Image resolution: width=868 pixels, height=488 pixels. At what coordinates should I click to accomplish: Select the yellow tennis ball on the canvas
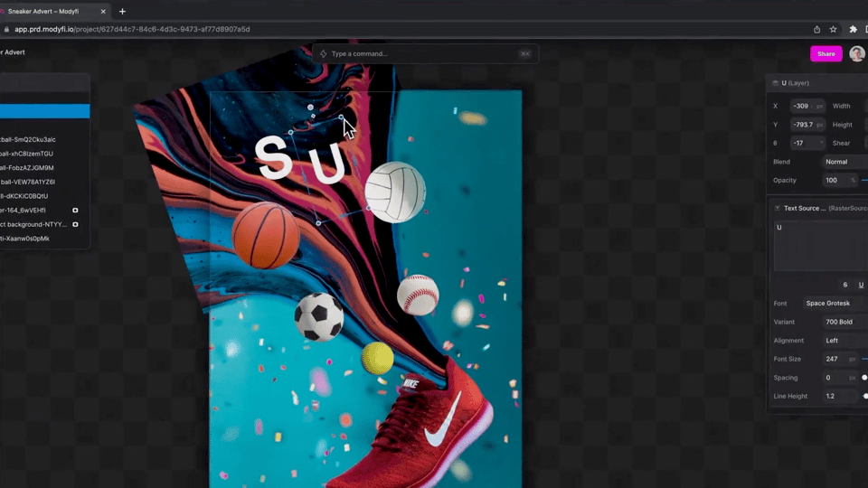378,358
